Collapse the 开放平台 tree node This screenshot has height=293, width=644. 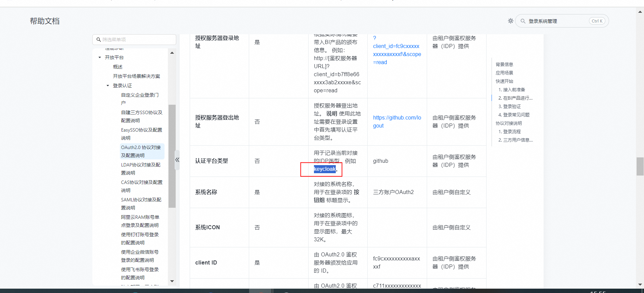(100, 57)
